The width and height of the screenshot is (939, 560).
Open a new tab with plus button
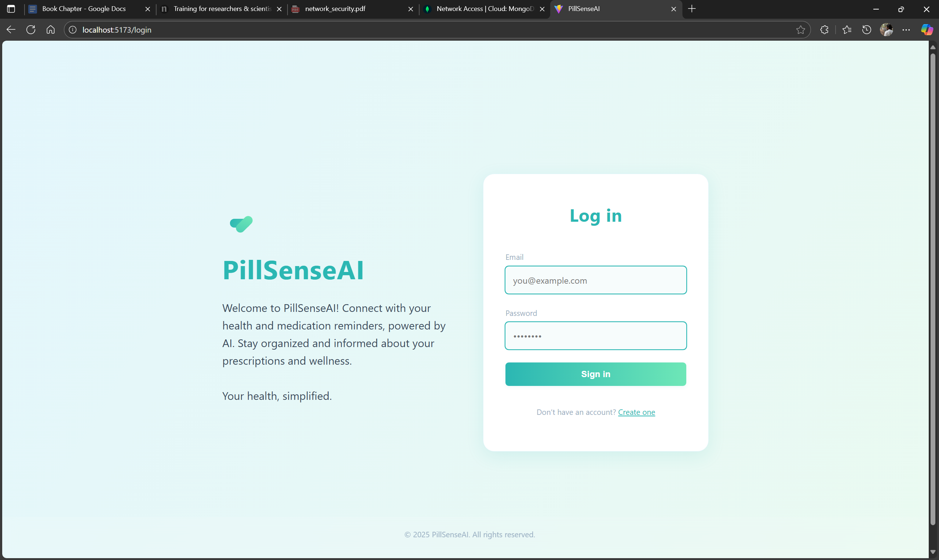tap(692, 9)
